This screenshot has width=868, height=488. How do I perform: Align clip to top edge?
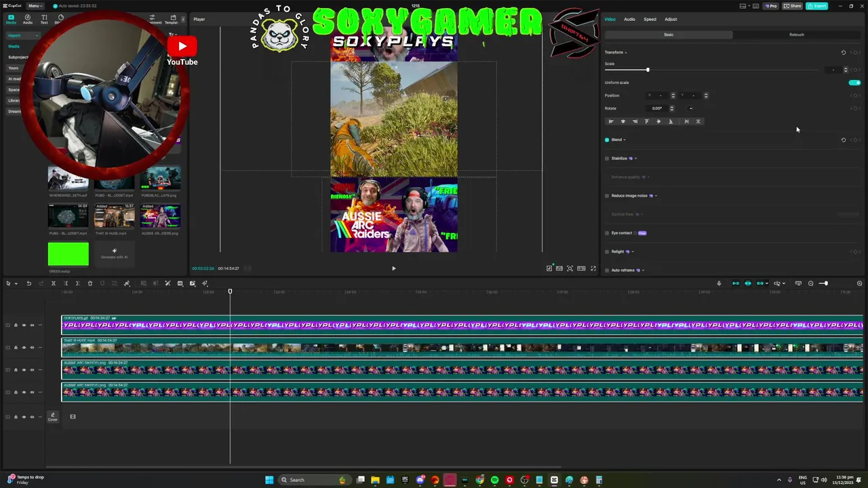pos(646,121)
